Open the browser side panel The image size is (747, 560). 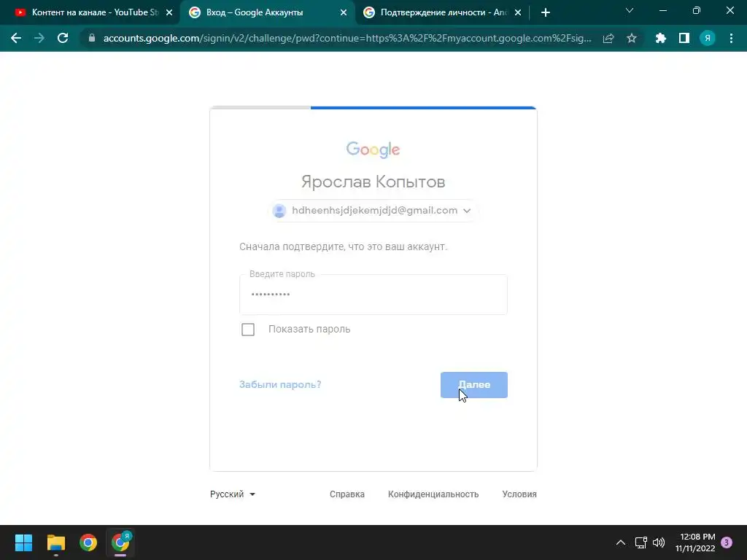click(684, 38)
